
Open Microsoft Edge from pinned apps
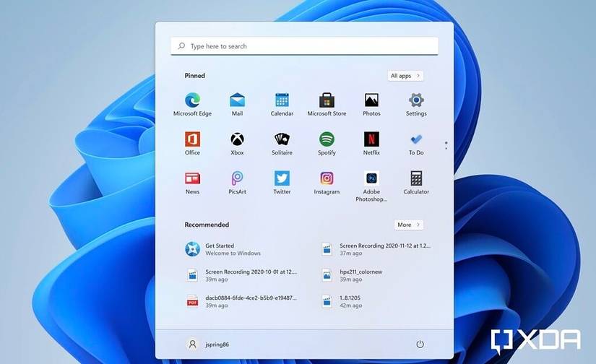point(192,105)
